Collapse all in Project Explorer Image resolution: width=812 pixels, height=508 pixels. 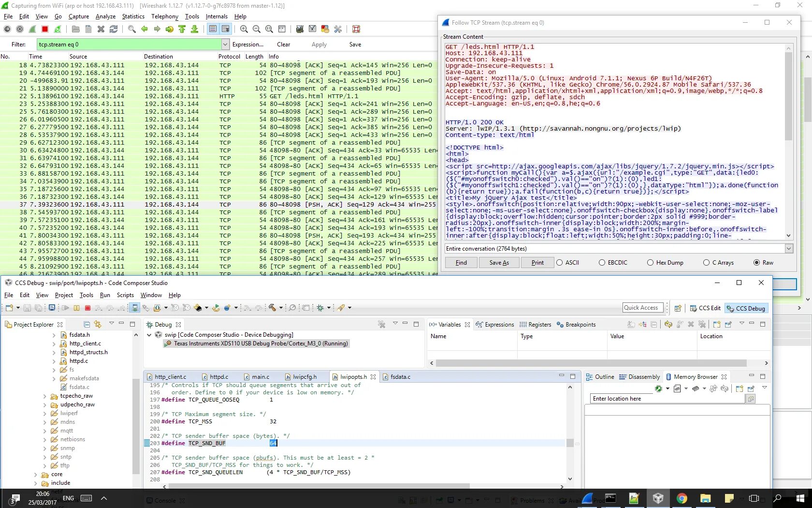tap(87, 324)
